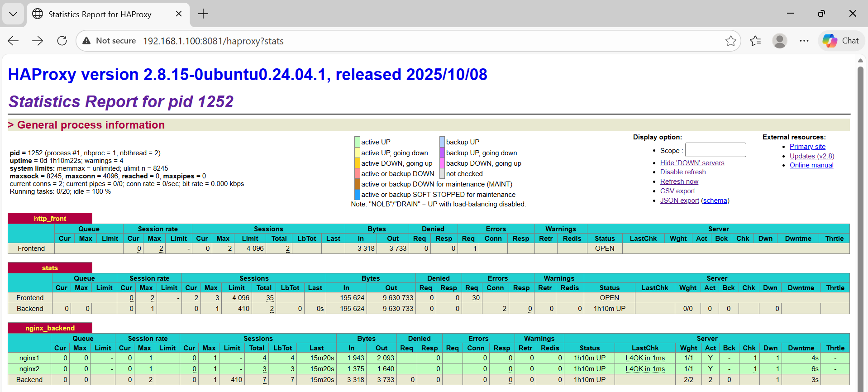Close the Statistics Report for HAProxy tab
Image resolution: width=868 pixels, height=392 pixels.
[x=179, y=14]
